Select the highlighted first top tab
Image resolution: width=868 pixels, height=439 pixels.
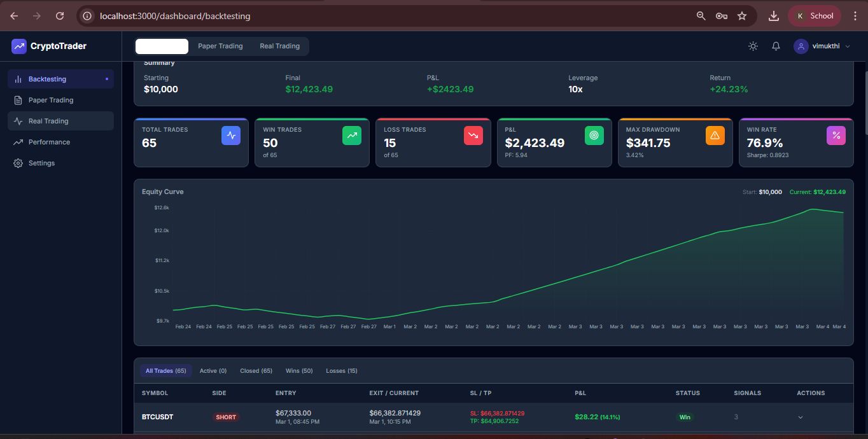tap(162, 46)
